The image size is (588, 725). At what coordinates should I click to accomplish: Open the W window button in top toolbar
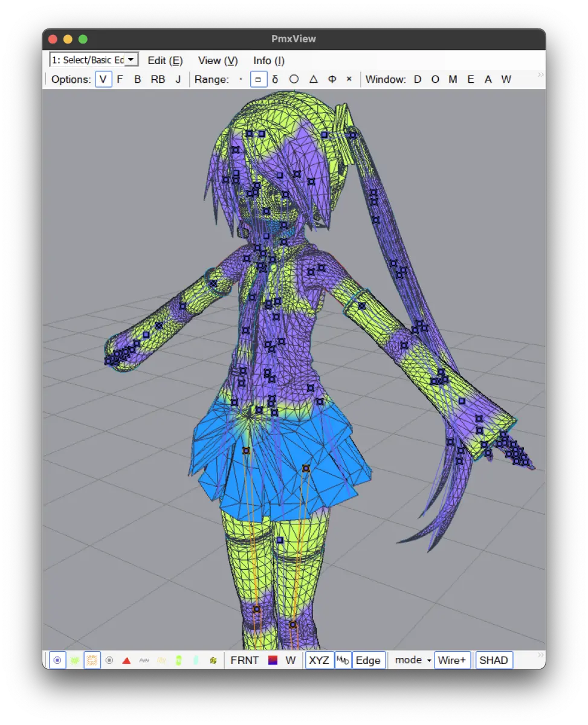tap(506, 79)
